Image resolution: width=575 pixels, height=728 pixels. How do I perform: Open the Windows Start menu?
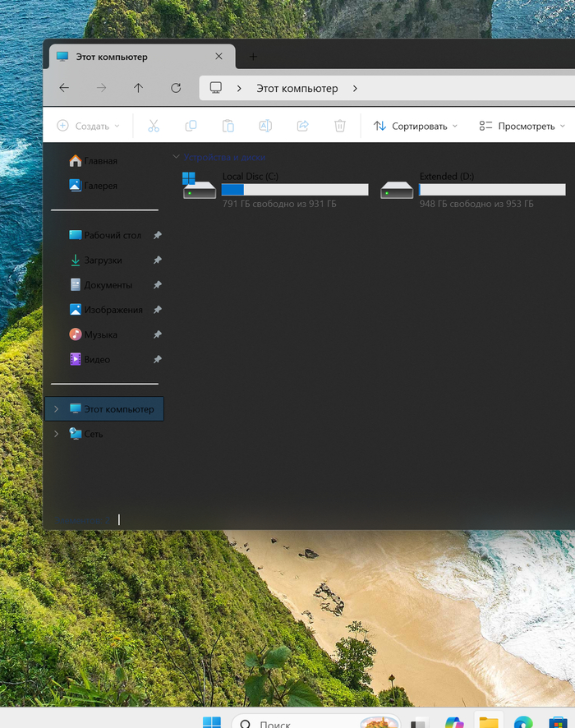[x=212, y=722]
